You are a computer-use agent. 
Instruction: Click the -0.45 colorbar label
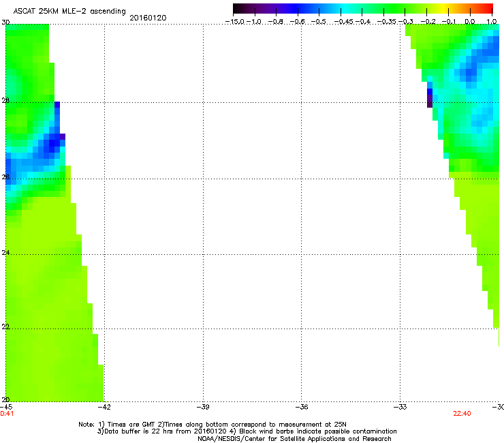344,22
